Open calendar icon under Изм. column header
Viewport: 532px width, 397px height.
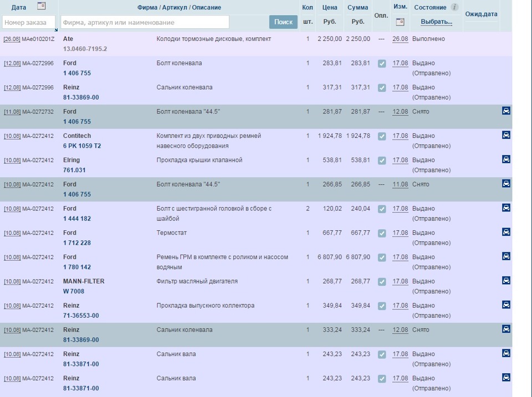tap(400, 22)
